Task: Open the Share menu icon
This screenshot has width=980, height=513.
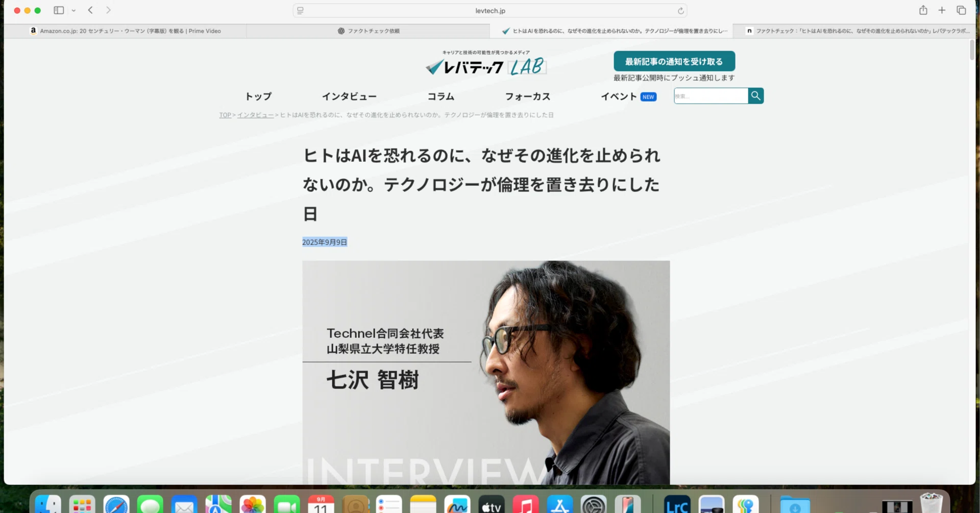Action: 923,10
